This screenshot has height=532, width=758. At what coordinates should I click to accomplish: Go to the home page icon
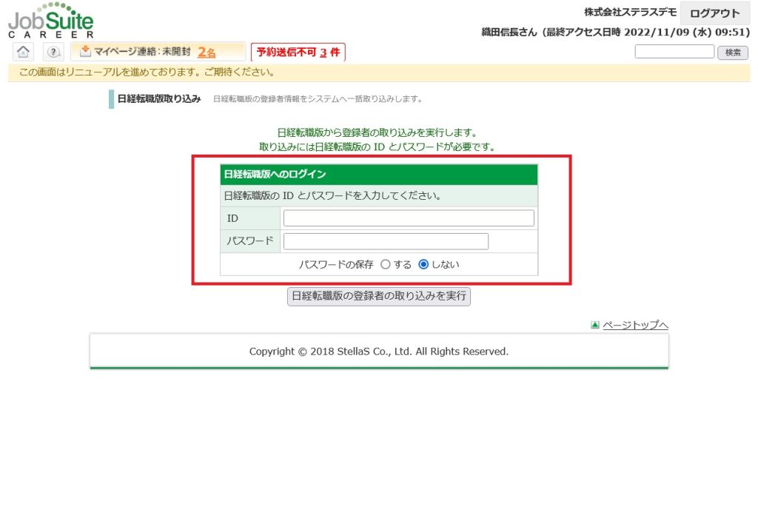[24, 52]
